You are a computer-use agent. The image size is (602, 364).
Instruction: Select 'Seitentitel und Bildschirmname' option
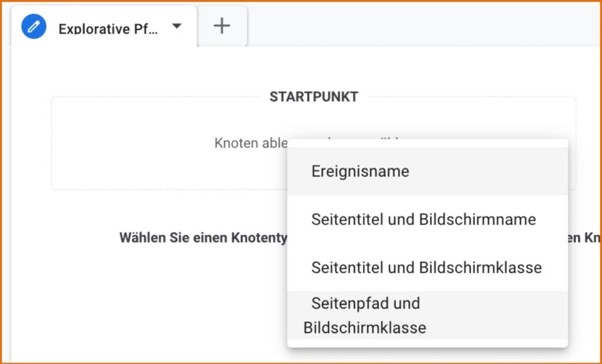423,219
